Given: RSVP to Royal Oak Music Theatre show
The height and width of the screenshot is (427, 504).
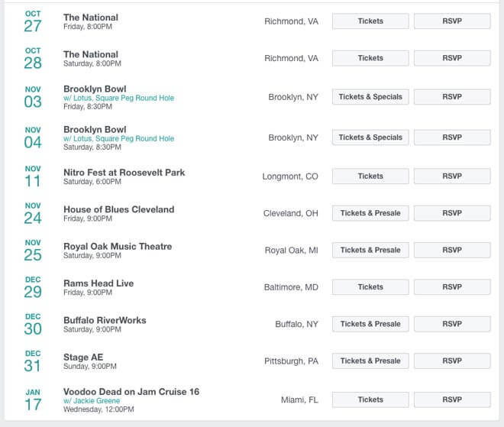Looking at the screenshot, I should tap(452, 250).
